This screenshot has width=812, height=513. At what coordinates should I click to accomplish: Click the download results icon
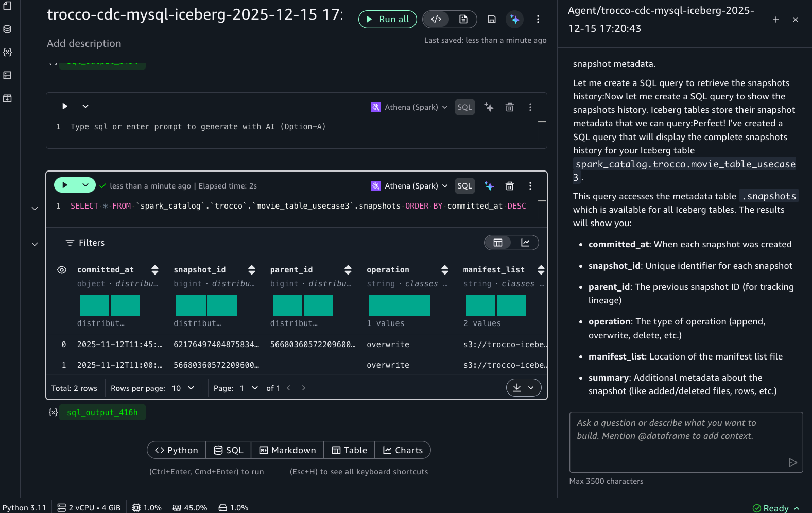point(517,388)
